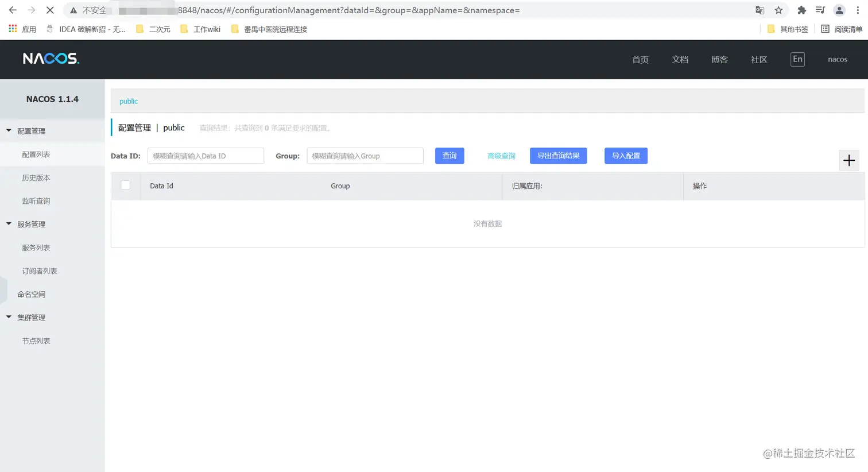Click the NACOS 1.1.4 version title
This screenshot has height=472, width=868.
pyautogui.click(x=52, y=99)
